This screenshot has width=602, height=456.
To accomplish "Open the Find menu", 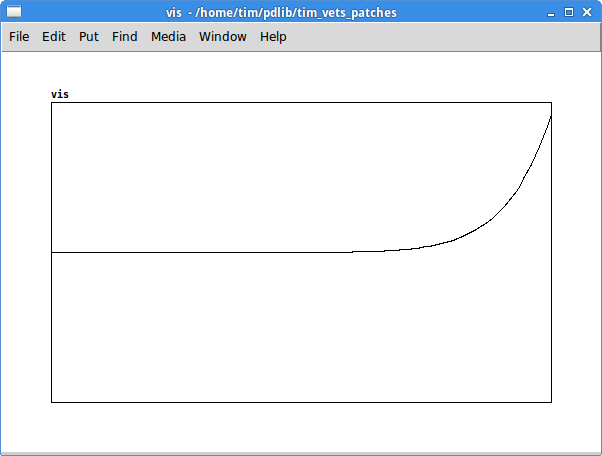I will [x=125, y=37].
